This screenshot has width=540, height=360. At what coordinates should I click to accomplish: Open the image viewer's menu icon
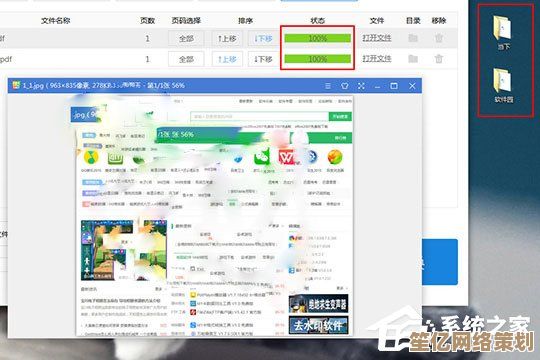click(328, 86)
